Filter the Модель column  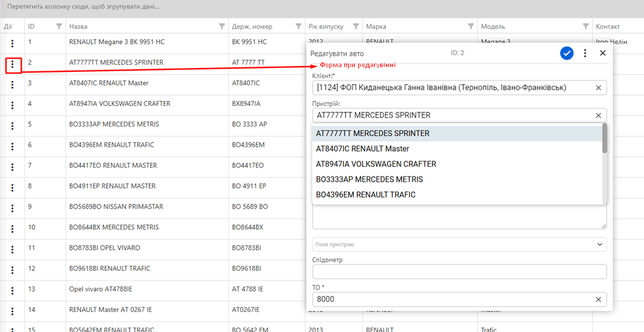586,26
